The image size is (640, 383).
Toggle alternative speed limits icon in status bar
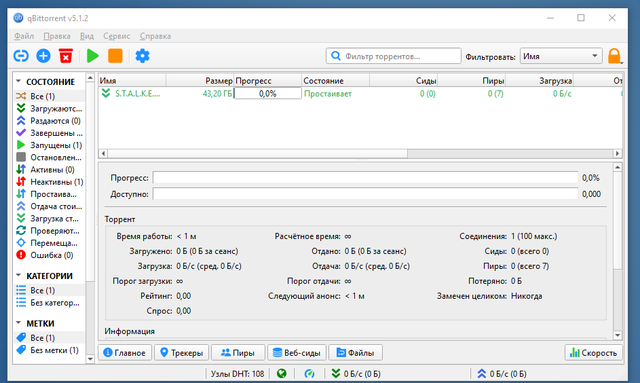(x=309, y=373)
